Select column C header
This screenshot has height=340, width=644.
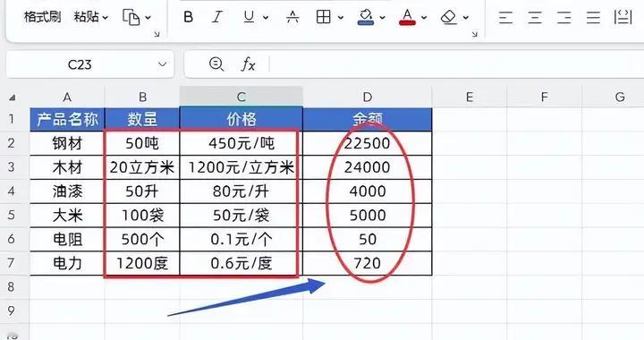click(x=241, y=97)
